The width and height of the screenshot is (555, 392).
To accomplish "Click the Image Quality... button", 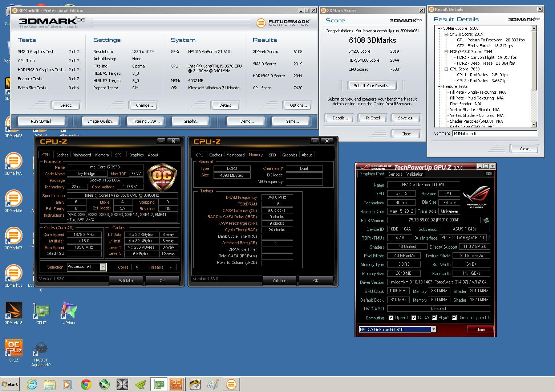I will coord(101,121).
